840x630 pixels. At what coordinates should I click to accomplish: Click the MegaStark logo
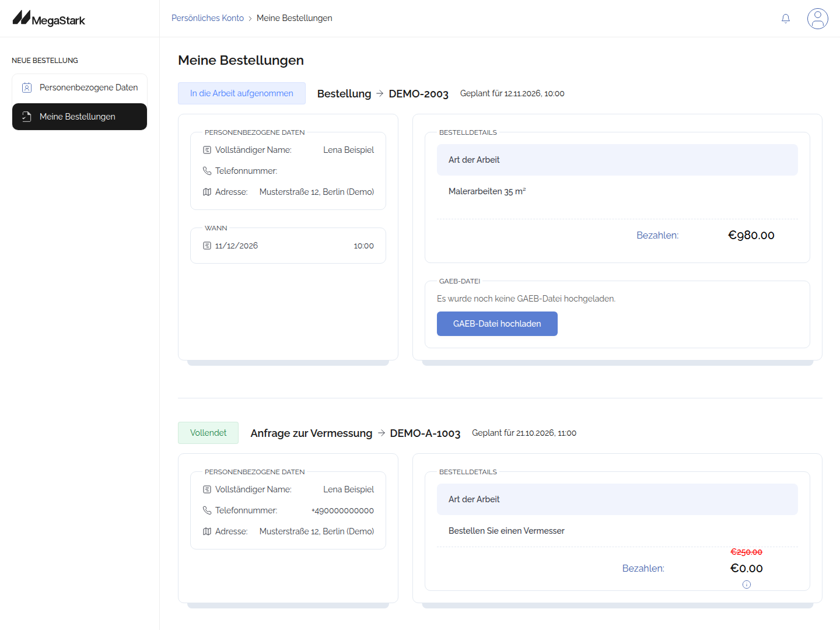point(49,19)
